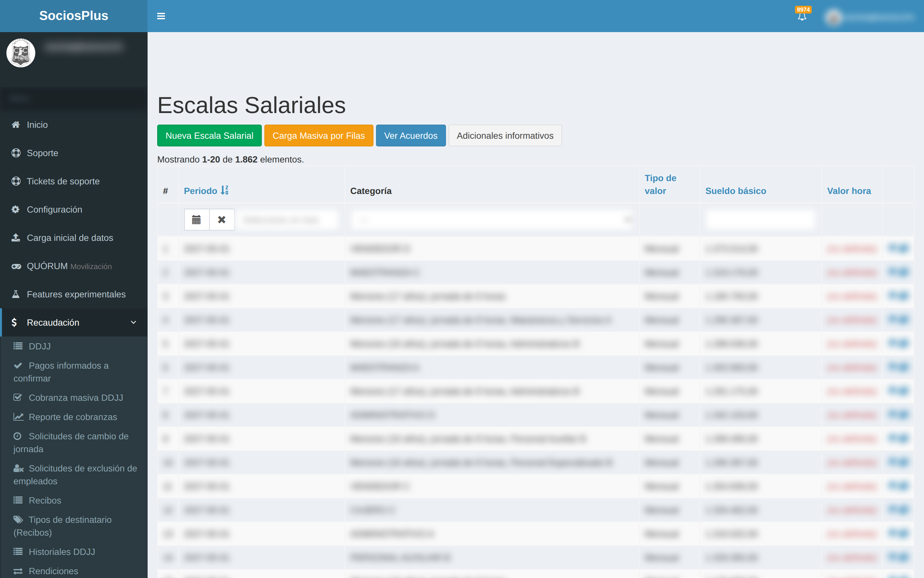Click Nueva Escala Salarial button
The width and height of the screenshot is (924, 578).
tap(210, 135)
